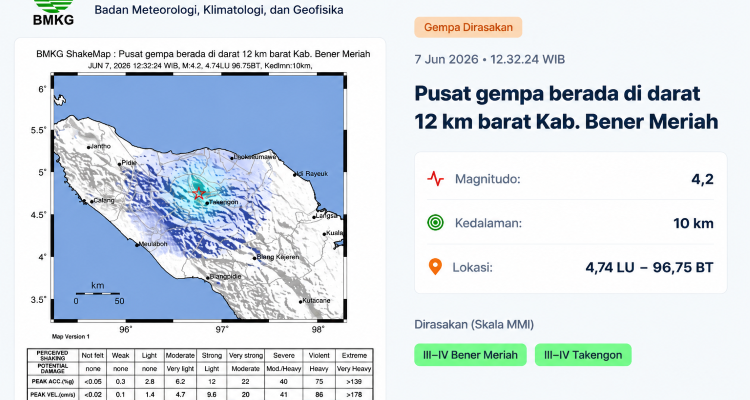The height and width of the screenshot is (400, 750).
Task: Click the Map Version 1 caption
Action: (x=71, y=337)
